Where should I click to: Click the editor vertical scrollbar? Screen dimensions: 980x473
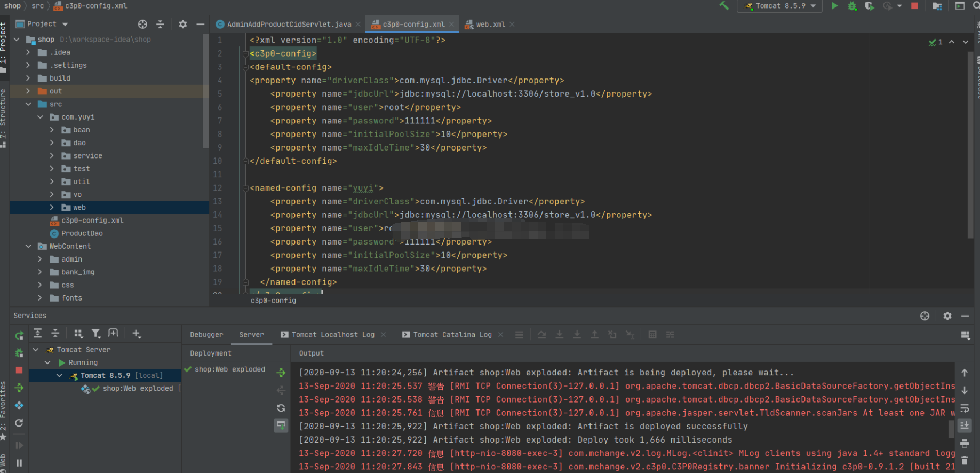[970, 144]
